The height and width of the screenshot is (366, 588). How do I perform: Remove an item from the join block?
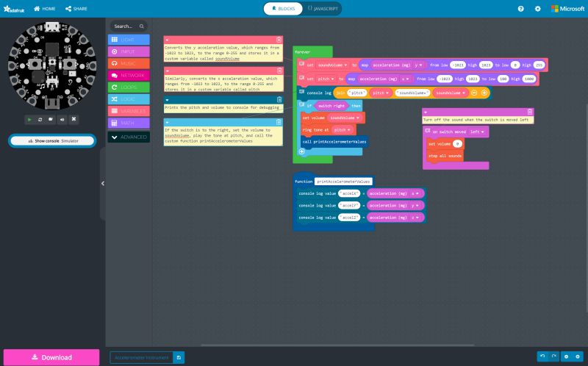click(474, 93)
